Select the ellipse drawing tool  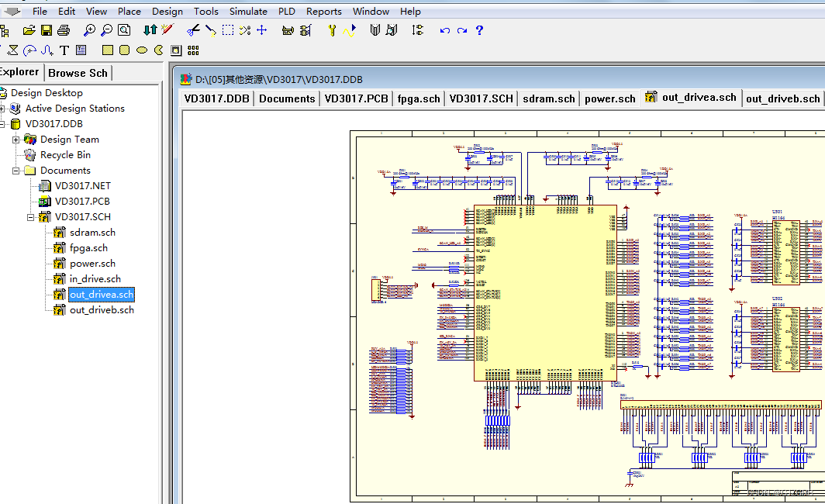(141, 49)
